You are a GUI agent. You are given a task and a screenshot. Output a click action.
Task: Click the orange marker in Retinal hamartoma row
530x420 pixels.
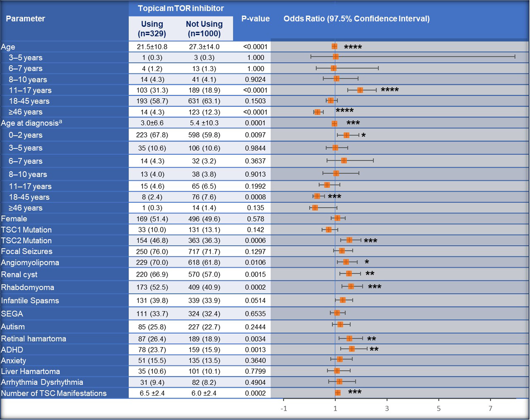[349, 338]
